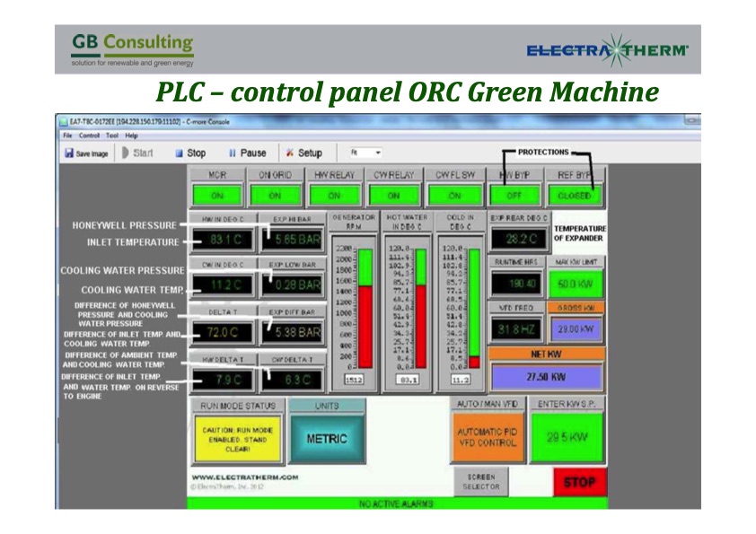756x534 pixels.
Task: Click the 11.2 C CW IN readout
Action: 223,285
